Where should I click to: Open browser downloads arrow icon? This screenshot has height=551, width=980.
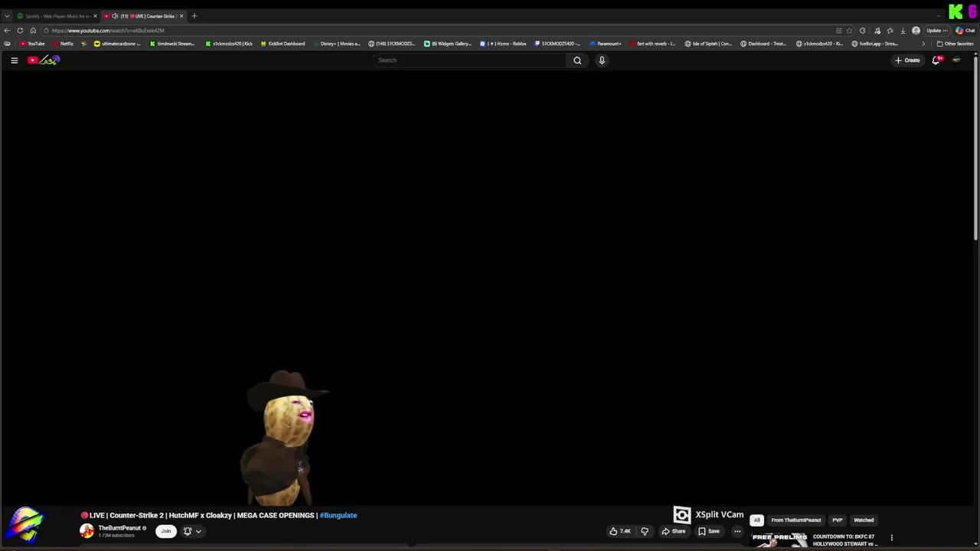pyautogui.click(x=903, y=31)
